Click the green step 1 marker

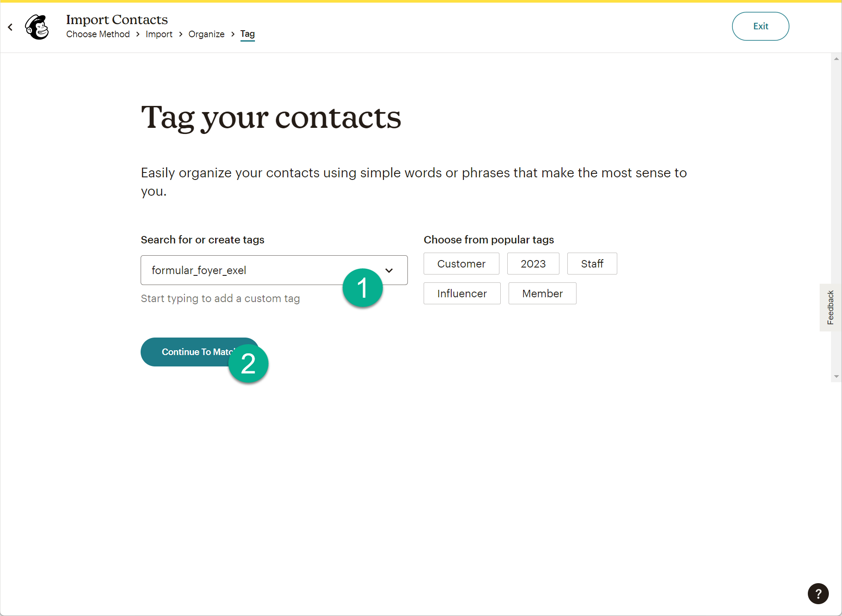pos(362,288)
